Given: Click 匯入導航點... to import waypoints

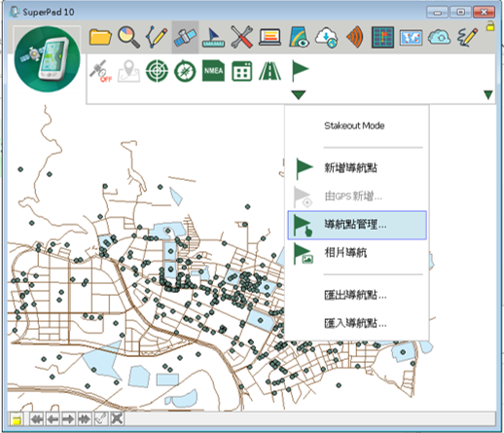Looking at the screenshot, I should (x=355, y=323).
